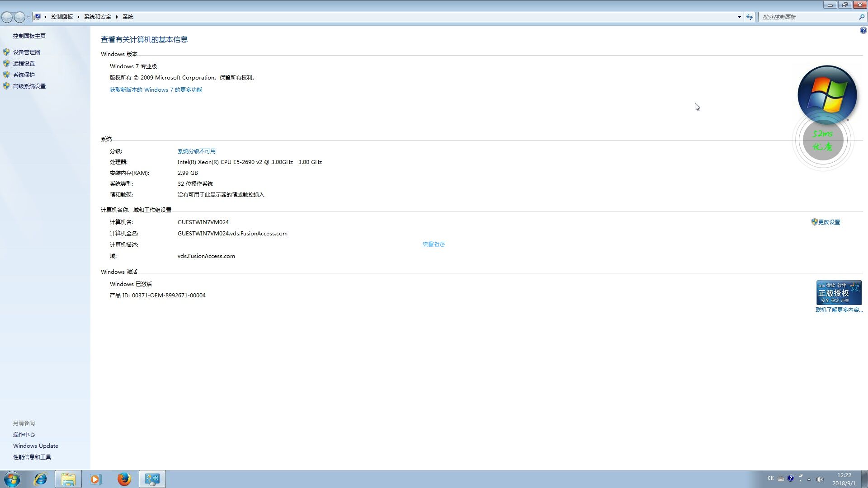Open 远程设置 in the left sidebar
Viewport: 868px width, 488px height.
click(x=24, y=63)
